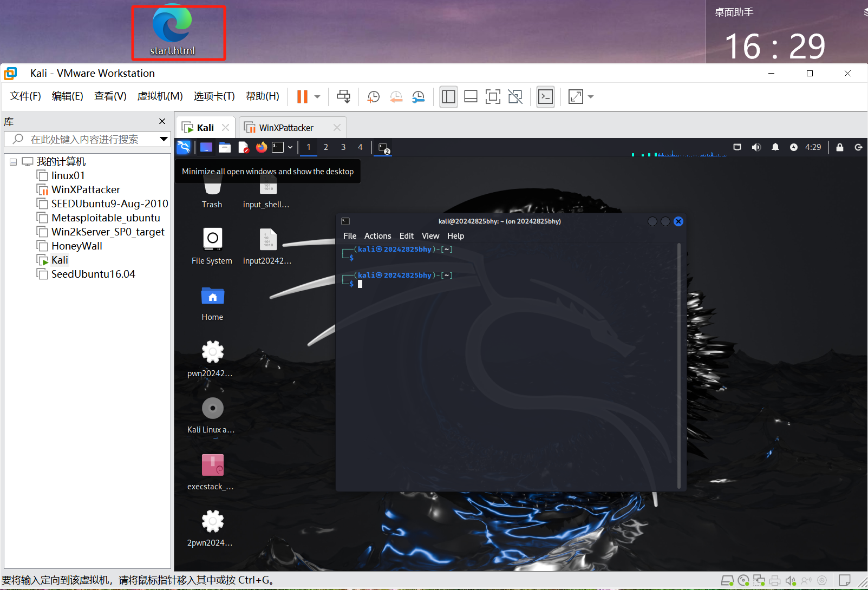
Task: Revert VM to previous snapshot
Action: [x=396, y=97]
